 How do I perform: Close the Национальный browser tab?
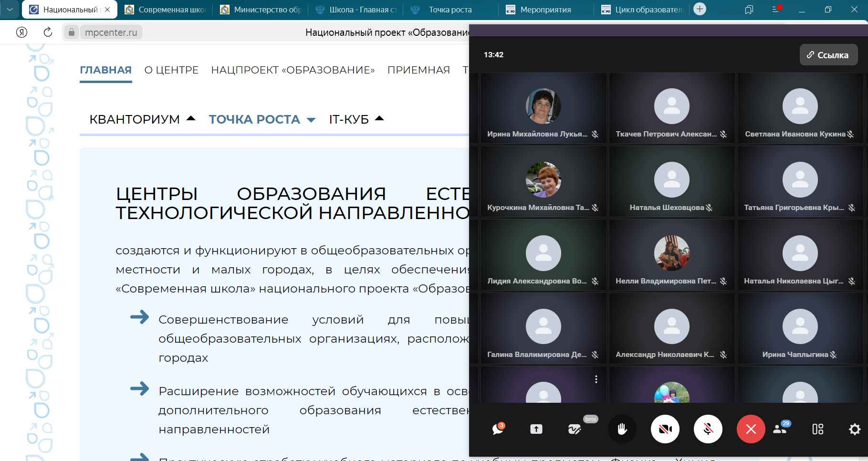(107, 10)
